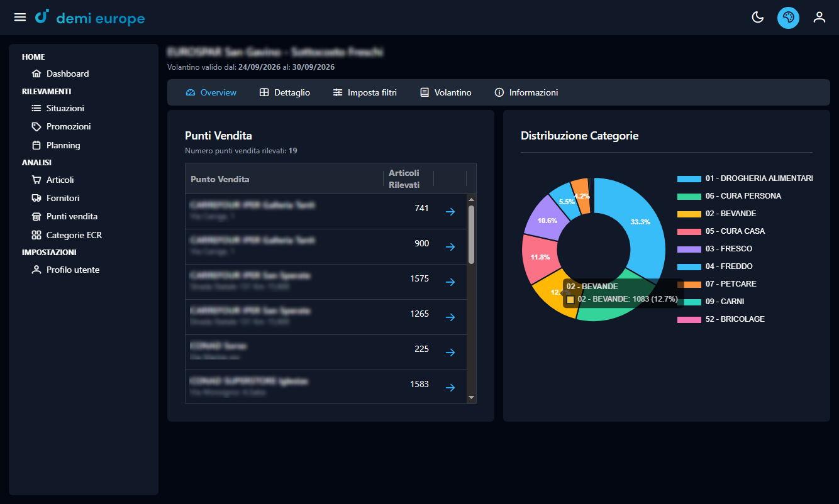
Task: Go to Dashboard in sidebar
Action: [x=60, y=74]
